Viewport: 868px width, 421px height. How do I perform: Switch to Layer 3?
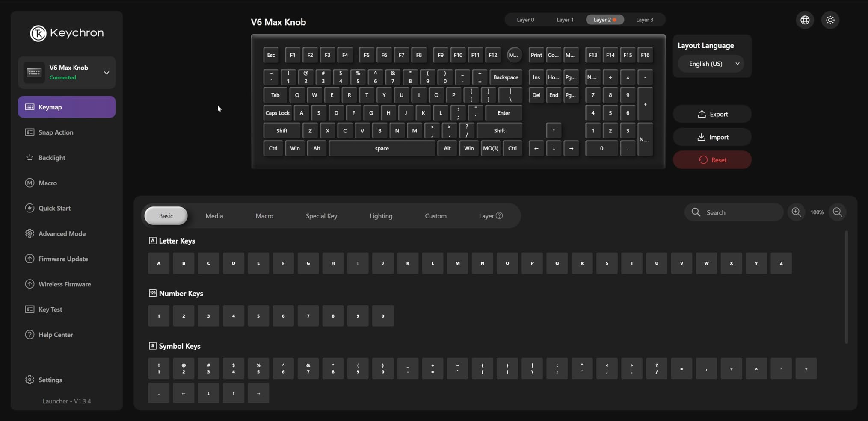coord(645,20)
